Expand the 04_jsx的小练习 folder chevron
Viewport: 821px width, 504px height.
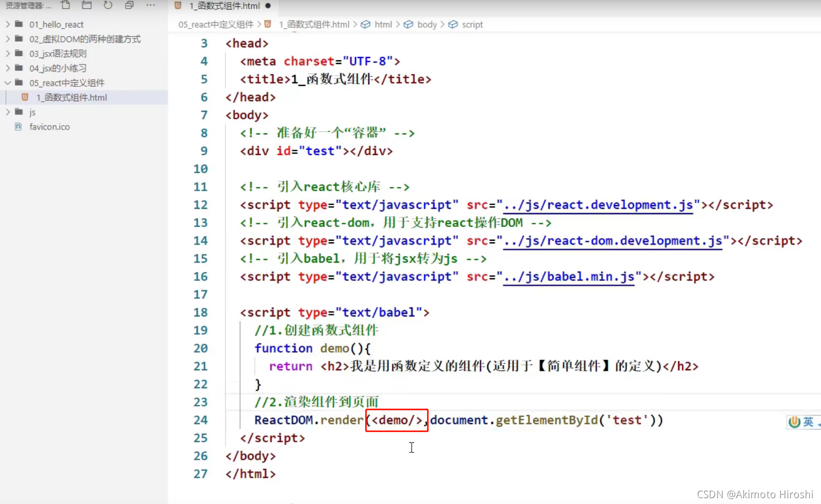tap(7, 68)
